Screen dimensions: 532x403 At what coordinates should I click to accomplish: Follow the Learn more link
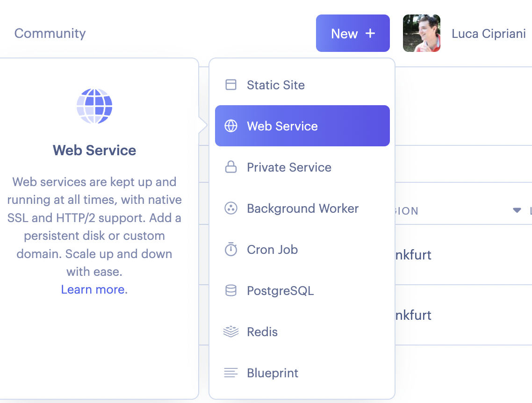click(93, 289)
